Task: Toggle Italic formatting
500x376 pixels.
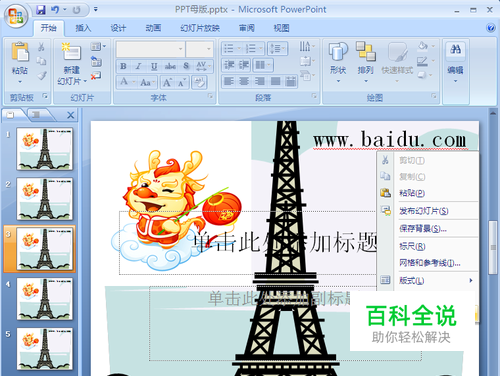Action: (x=138, y=66)
